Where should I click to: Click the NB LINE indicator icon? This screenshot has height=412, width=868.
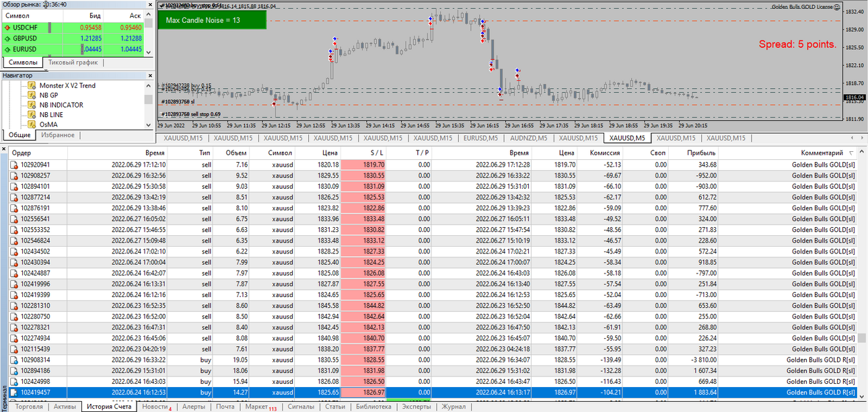32,115
